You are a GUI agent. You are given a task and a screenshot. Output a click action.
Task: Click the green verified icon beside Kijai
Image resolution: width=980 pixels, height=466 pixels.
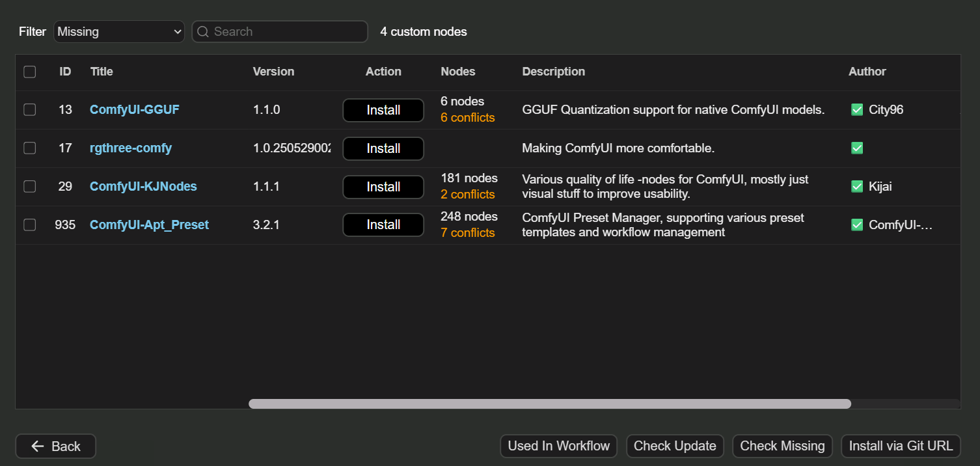click(857, 187)
